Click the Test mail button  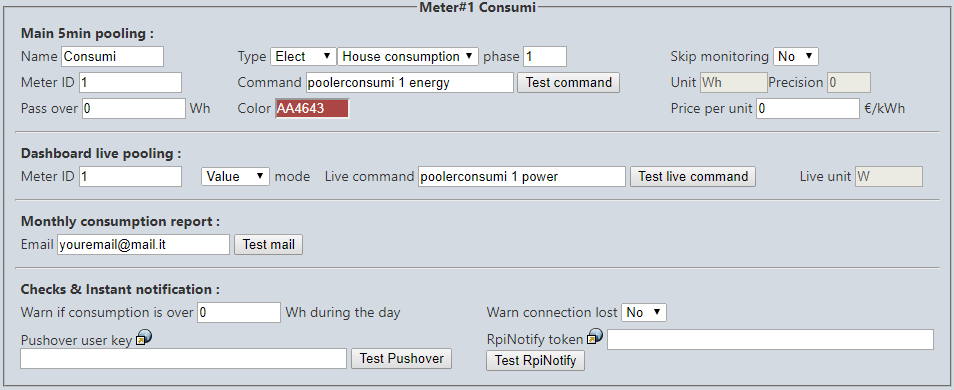click(268, 245)
